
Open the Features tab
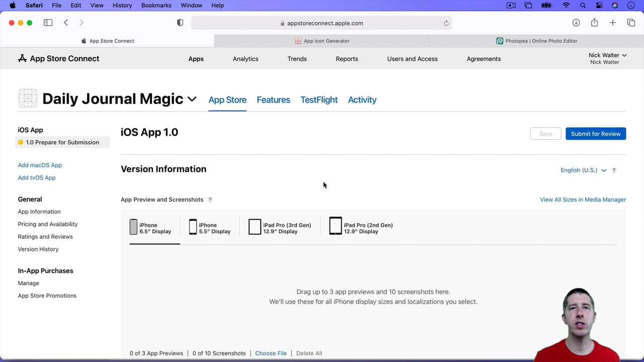coord(273,100)
